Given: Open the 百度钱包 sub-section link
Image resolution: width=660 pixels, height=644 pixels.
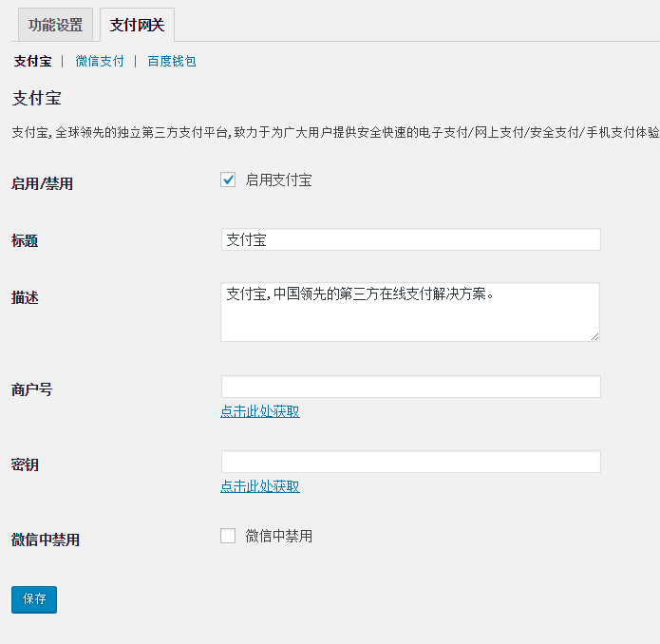Looking at the screenshot, I should pos(172,62).
